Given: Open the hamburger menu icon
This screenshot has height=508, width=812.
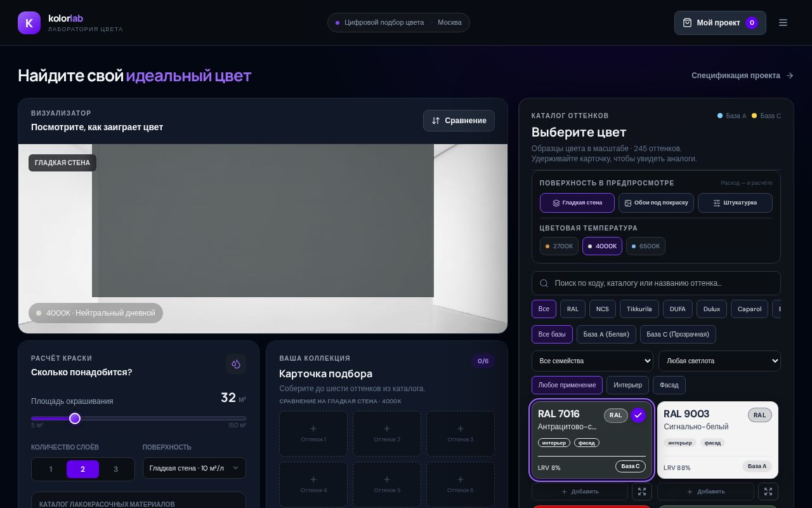Looking at the screenshot, I should point(783,23).
